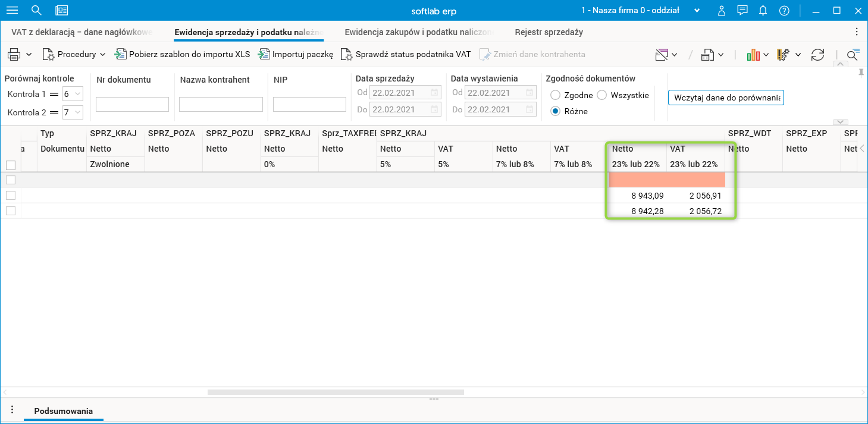Tick checkbox of row with 8 942,28
Image resolution: width=868 pixels, height=424 pixels.
(x=11, y=211)
